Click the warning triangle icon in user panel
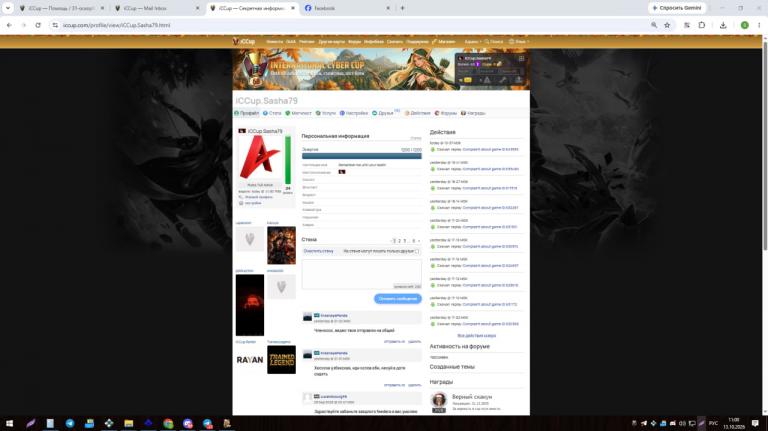 pyautogui.click(x=487, y=80)
